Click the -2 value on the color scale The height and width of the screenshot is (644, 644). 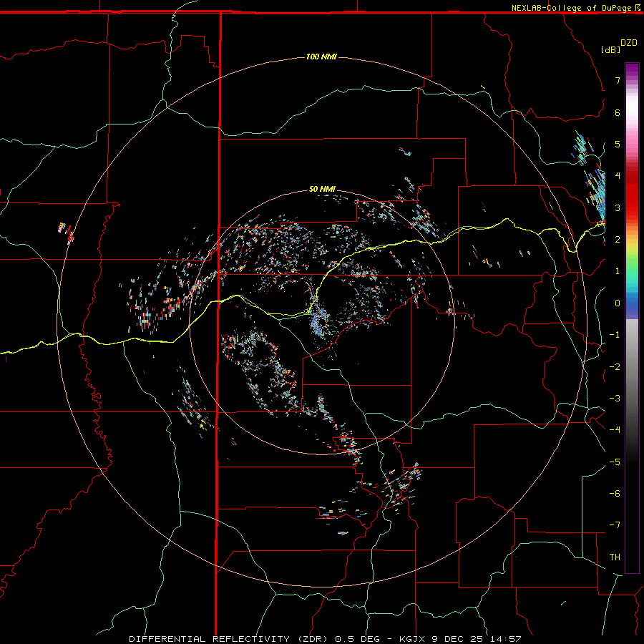point(615,367)
